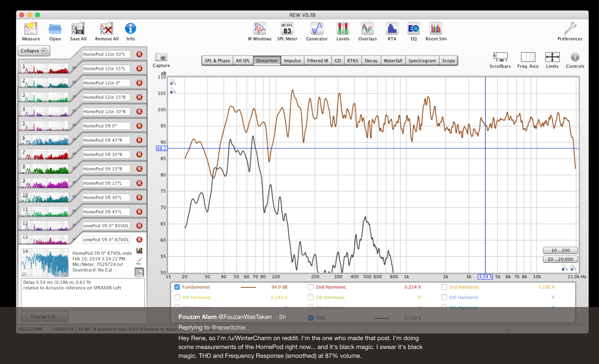Screen dimensions: 599x364
Task: Enable the 2nd Harmonic checkbox
Action: pyautogui.click(x=310, y=287)
